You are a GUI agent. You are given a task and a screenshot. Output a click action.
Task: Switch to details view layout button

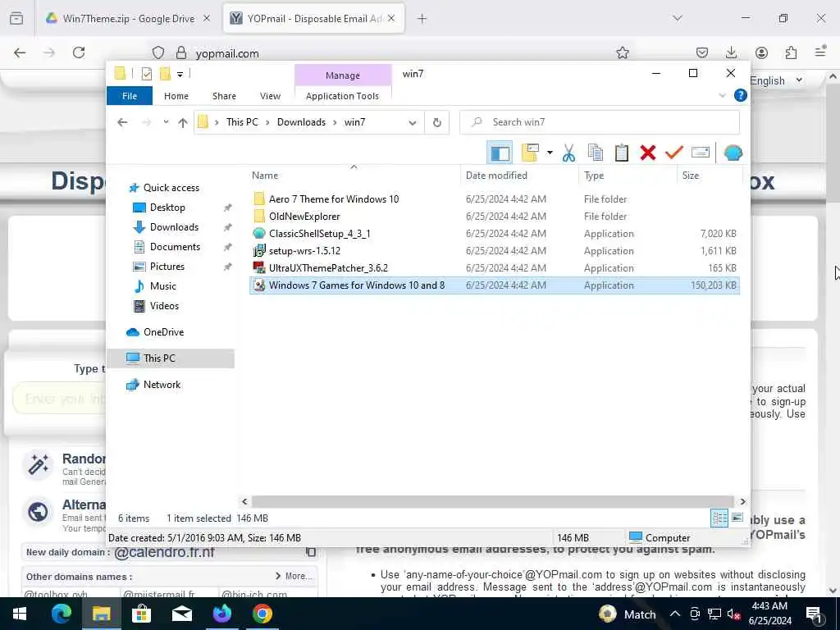pos(719,518)
